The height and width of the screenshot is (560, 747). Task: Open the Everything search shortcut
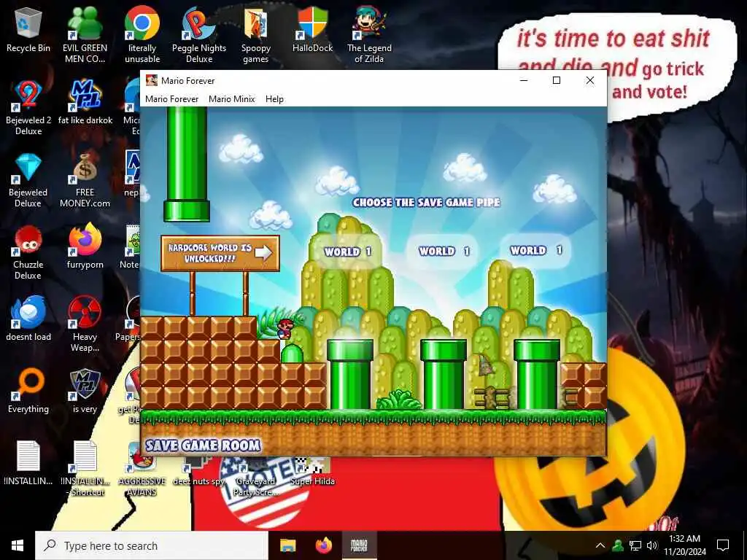(x=28, y=391)
